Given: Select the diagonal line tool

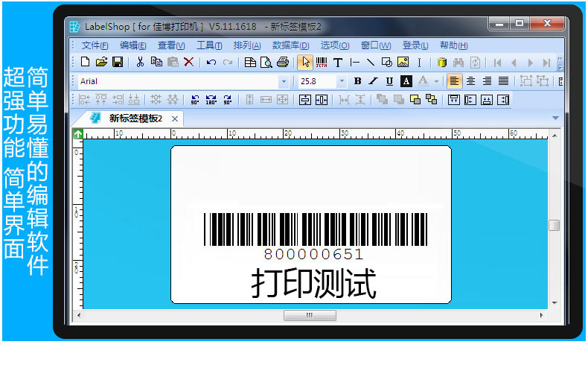Looking at the screenshot, I should pos(371,62).
